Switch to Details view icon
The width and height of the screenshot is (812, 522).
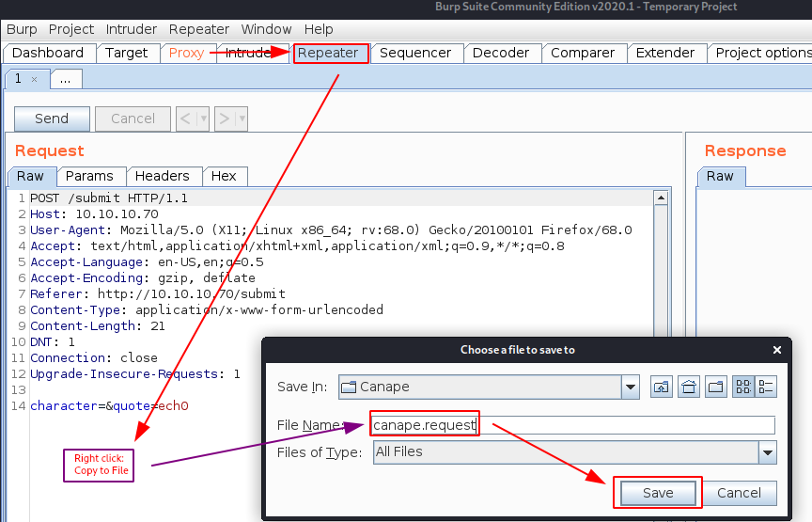[766, 387]
